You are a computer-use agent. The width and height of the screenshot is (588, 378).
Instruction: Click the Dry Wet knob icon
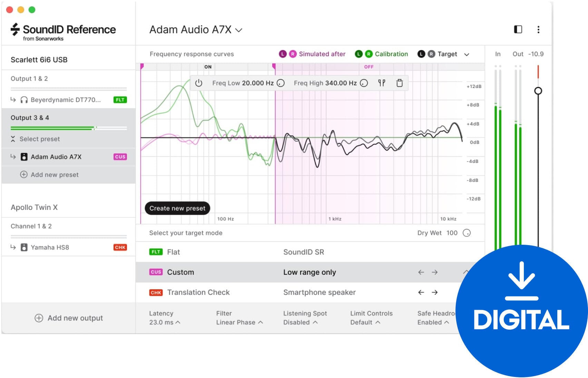pyautogui.click(x=467, y=233)
